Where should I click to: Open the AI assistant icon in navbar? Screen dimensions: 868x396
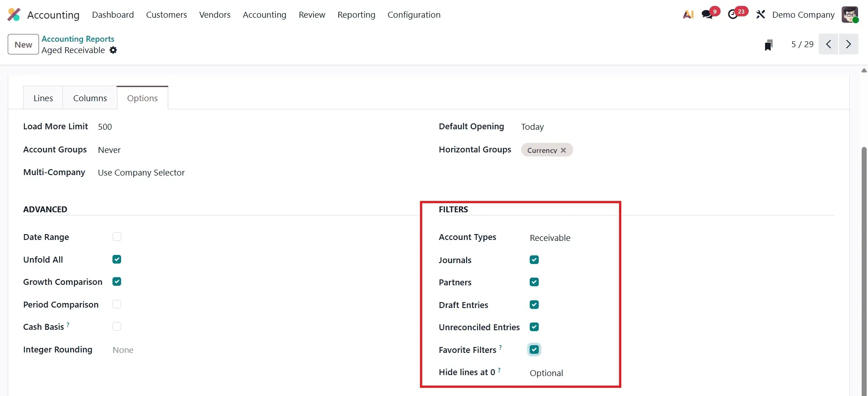point(688,15)
